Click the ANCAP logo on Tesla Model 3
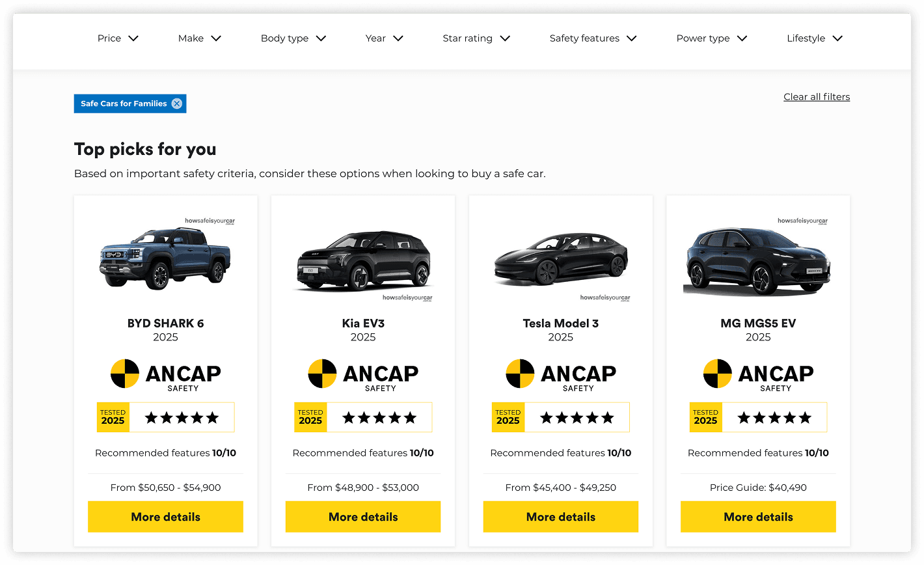The height and width of the screenshot is (565, 924). 561,375
